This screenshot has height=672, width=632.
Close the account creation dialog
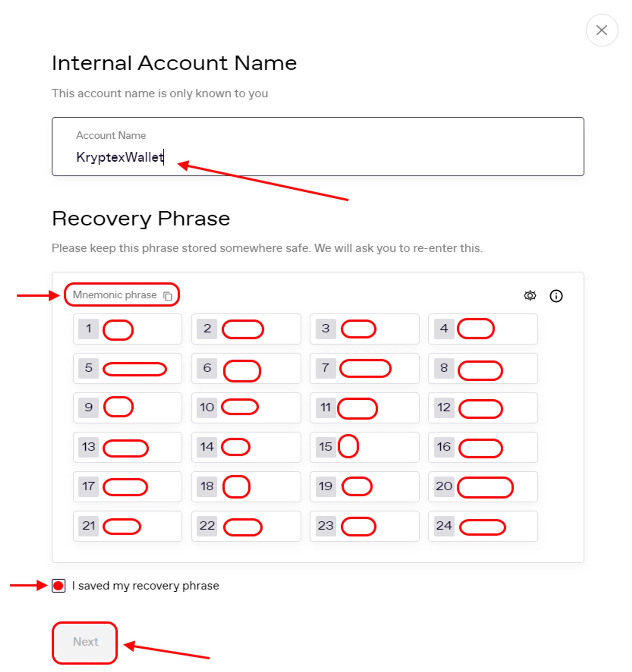pyautogui.click(x=601, y=30)
